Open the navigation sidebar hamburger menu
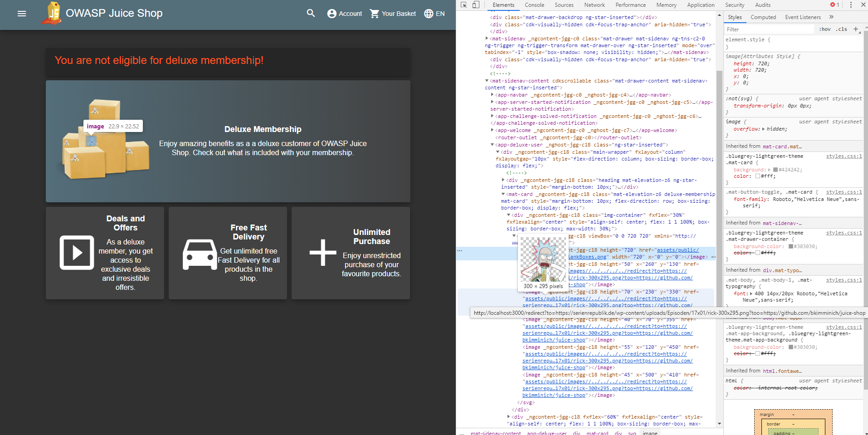The width and height of the screenshot is (868, 435). (21, 14)
